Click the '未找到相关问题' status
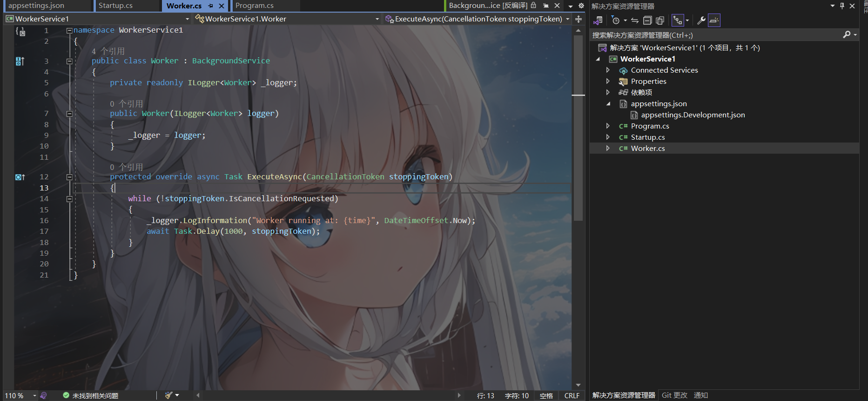 pos(95,396)
